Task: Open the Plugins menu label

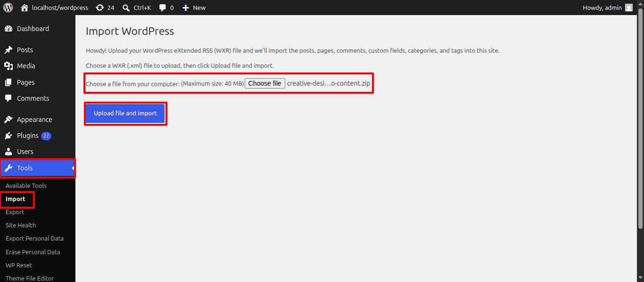Action: pos(28,136)
